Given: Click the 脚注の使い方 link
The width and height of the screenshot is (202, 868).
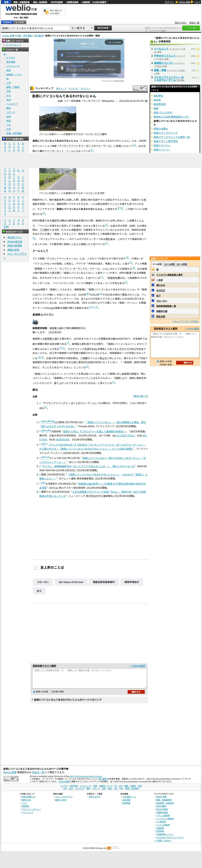Looking at the screenshot, I should (141, 396).
